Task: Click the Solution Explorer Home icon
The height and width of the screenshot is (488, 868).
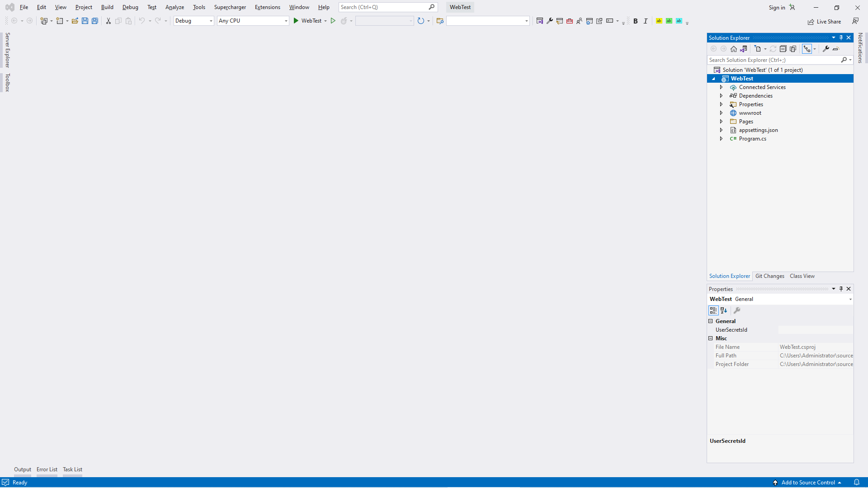Action: click(734, 49)
